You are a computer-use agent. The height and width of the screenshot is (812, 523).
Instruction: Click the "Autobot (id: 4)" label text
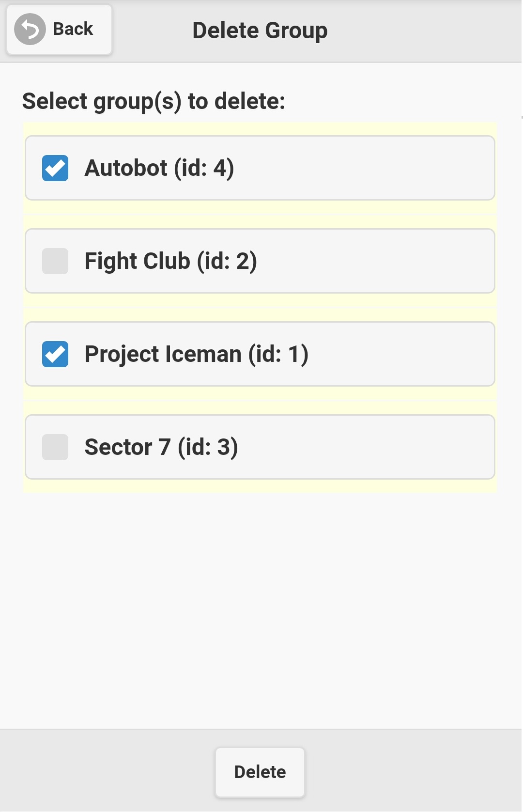[159, 168]
